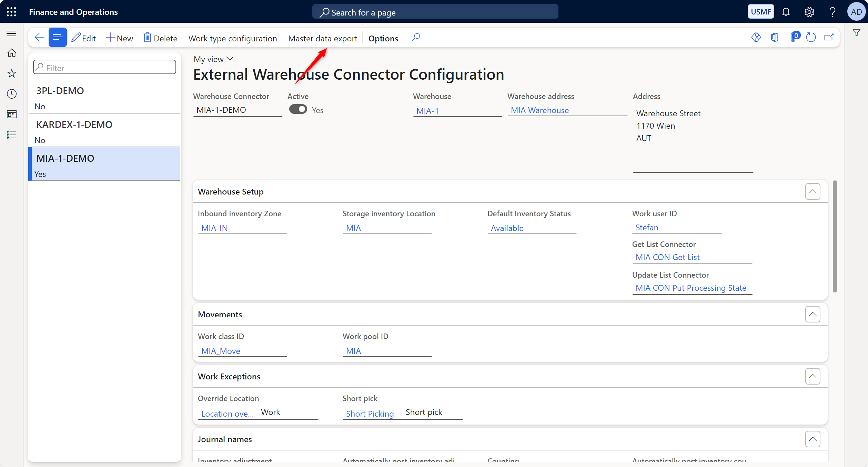Screen dimensions: 868x467
Task: Click the filter funnel icon at right
Action: point(856,33)
